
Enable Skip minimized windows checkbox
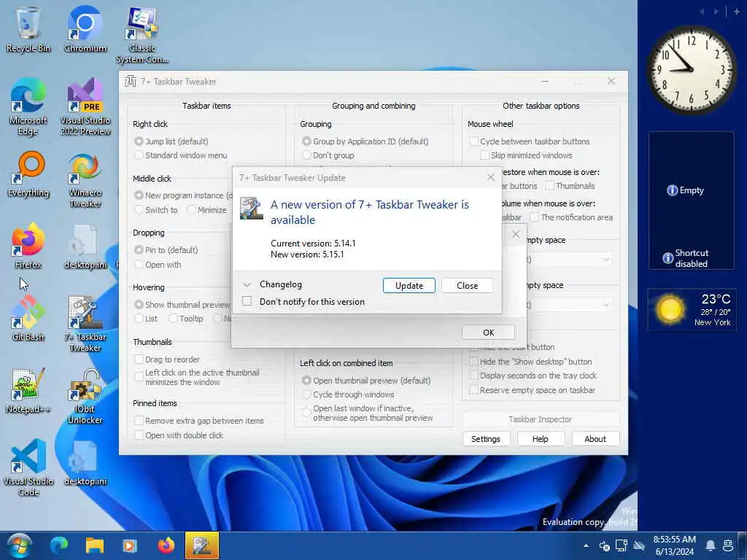click(x=484, y=155)
